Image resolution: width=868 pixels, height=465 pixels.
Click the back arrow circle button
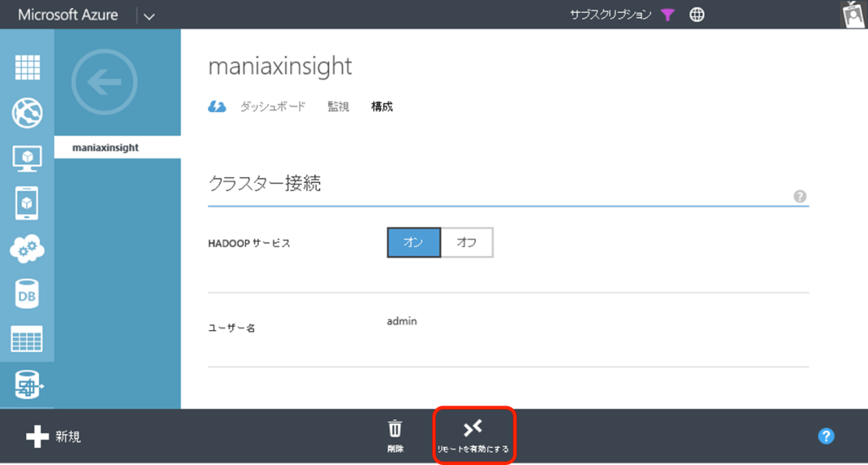point(105,83)
